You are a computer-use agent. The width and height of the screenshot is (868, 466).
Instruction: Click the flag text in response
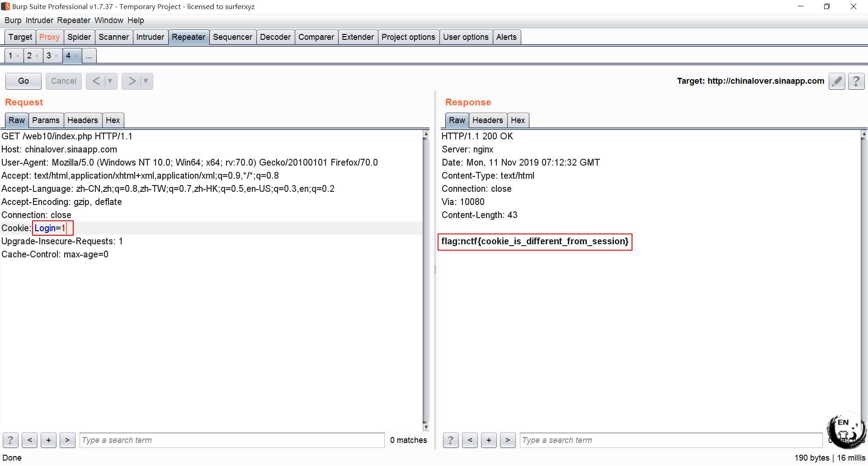[x=535, y=241]
